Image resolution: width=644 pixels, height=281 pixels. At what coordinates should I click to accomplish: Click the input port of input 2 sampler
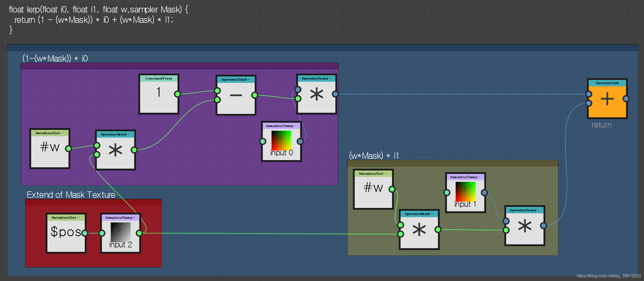point(102,233)
